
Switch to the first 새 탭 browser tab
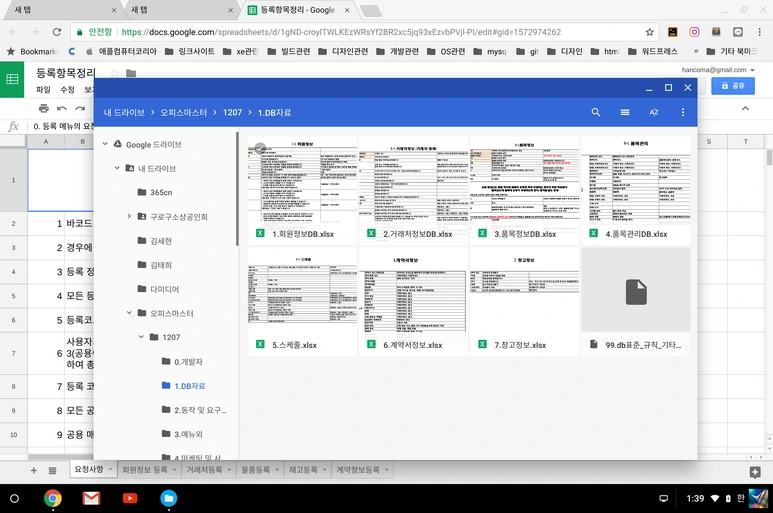tap(62, 10)
